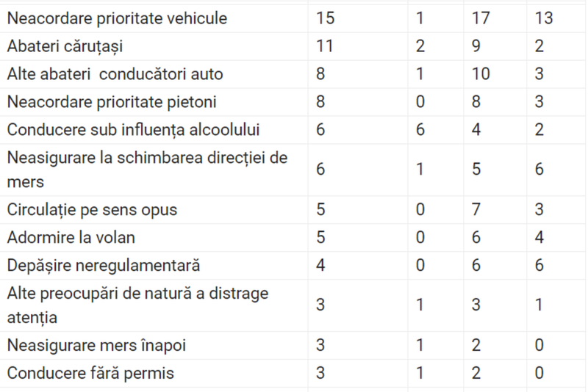Click the "Neacordare prioritate vehicule" row label
Viewport: 588px width, 392px height.
point(117,18)
